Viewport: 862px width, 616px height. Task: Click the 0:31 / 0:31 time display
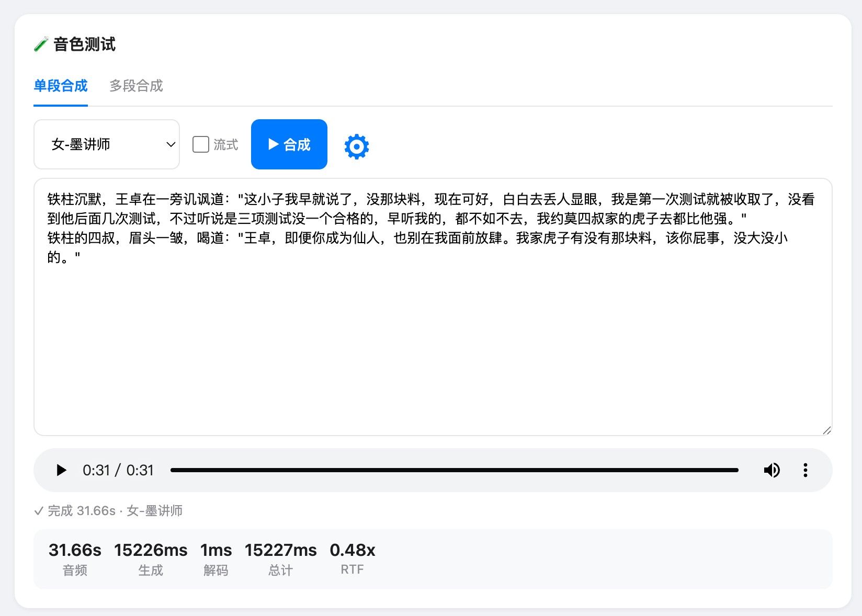coord(118,470)
